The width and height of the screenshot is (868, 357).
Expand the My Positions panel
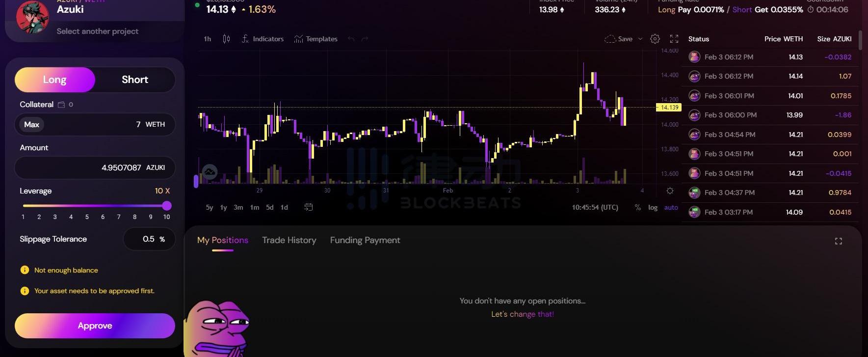pos(838,241)
